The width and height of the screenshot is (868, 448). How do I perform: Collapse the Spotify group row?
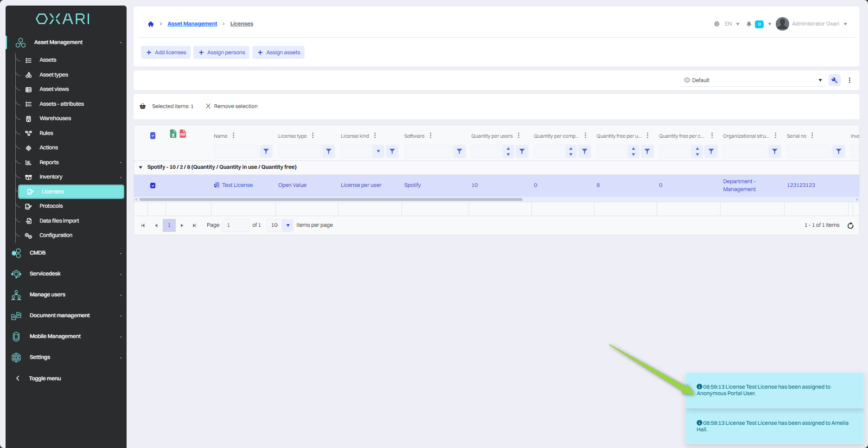coord(140,167)
